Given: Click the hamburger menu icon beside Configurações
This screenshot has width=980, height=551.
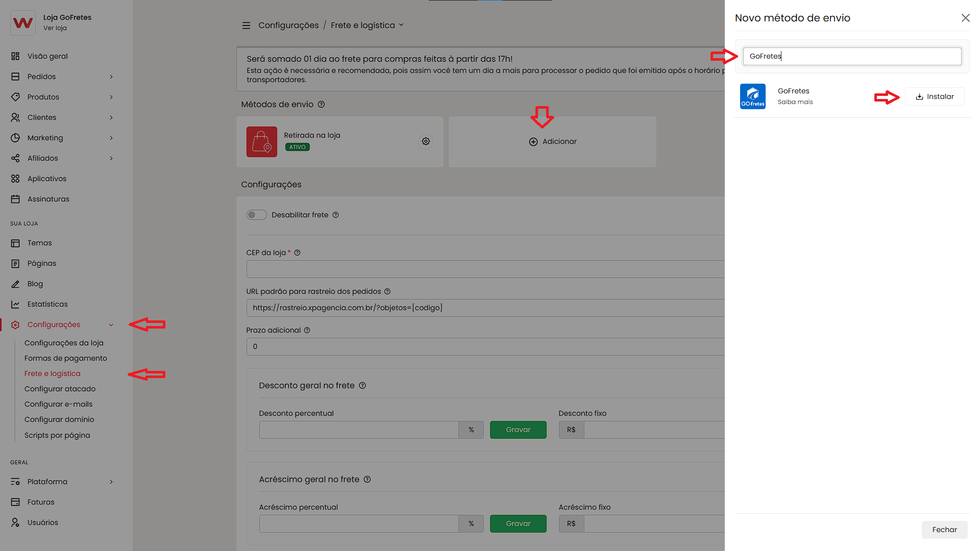Looking at the screenshot, I should coord(246,26).
